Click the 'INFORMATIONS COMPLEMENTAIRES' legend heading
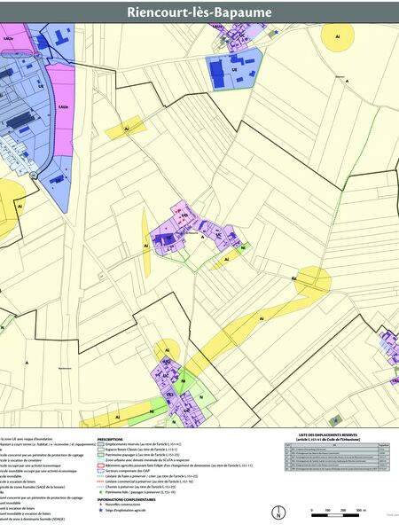Image resolution: width=399 pixels, height=532 pixels. tap(127, 499)
